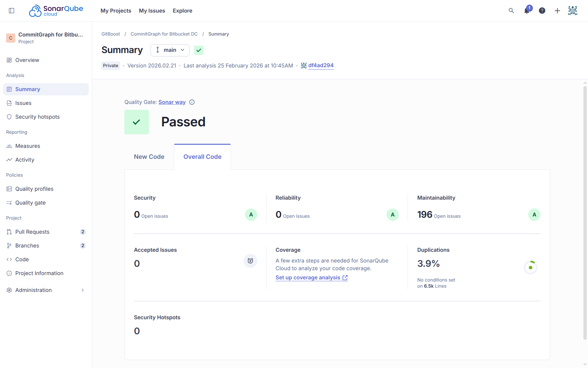Click Quality Gate info icon
588x368 pixels.
coord(192,102)
